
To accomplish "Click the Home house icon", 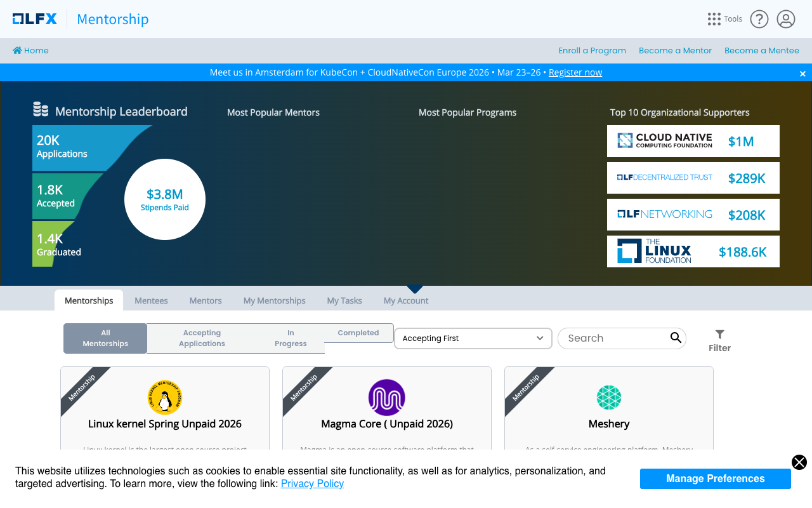I will pos(18,50).
